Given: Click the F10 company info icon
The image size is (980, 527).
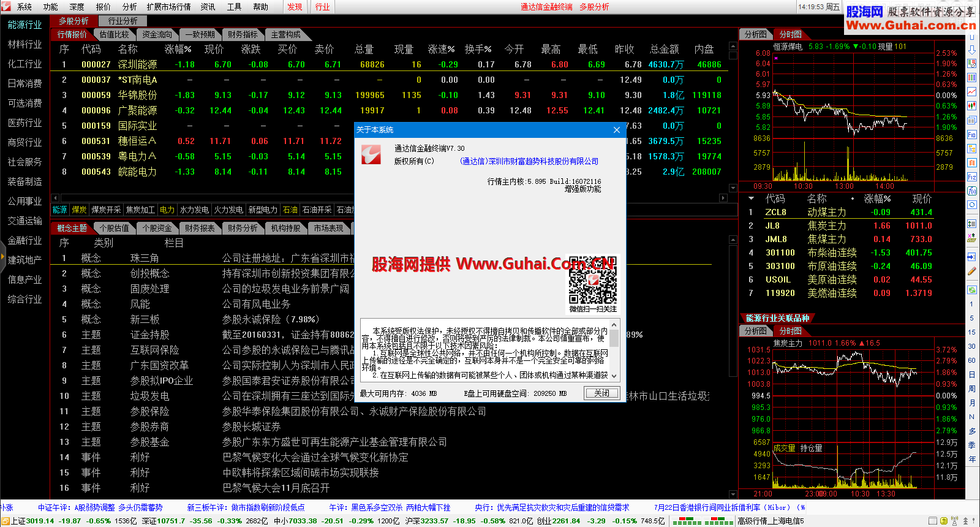Looking at the screenshot, I should tap(972, 134).
